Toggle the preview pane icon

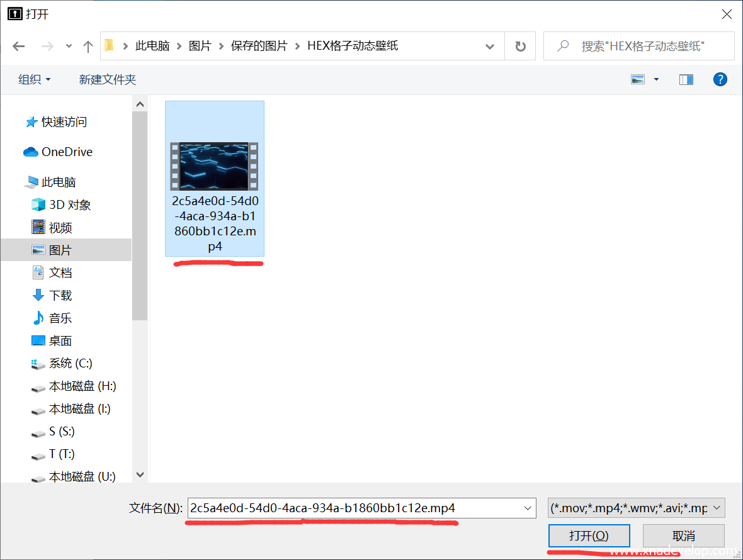(686, 79)
